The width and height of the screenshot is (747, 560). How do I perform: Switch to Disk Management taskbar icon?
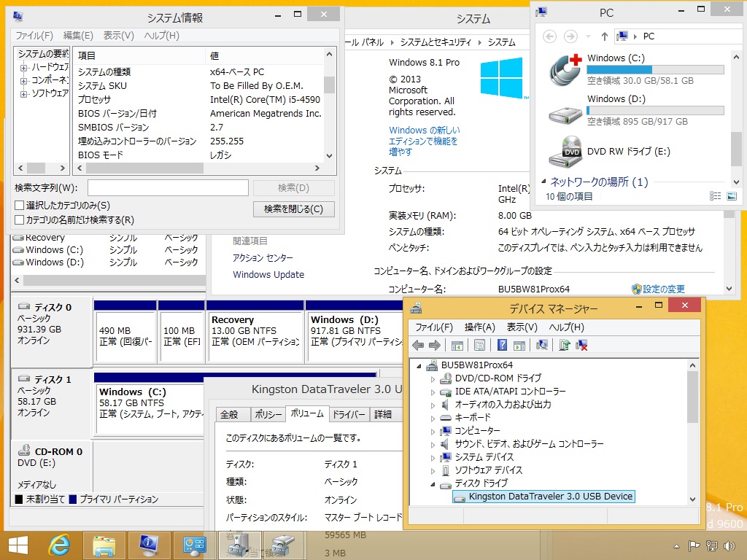tap(284, 545)
